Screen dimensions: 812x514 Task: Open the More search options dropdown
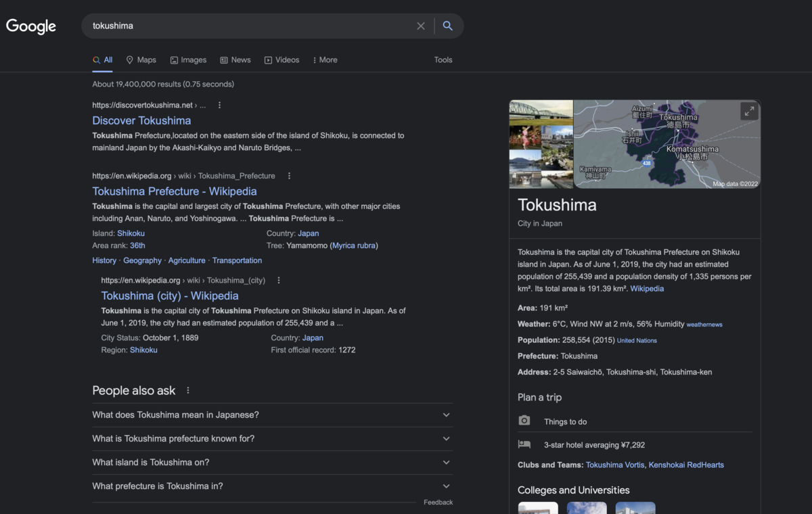point(325,60)
